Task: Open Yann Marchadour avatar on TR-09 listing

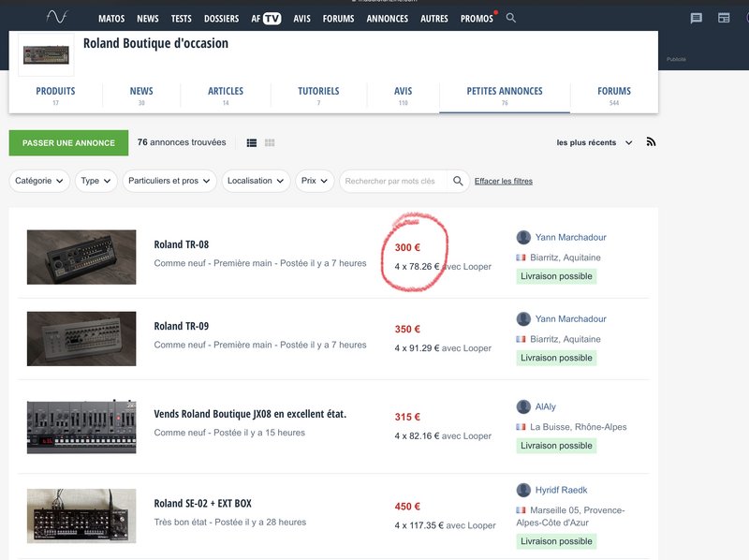Action: [523, 319]
